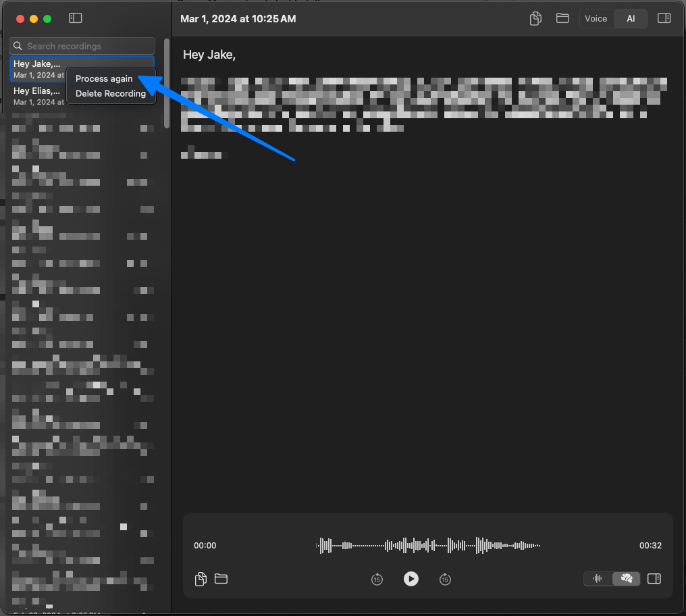The width and height of the screenshot is (686, 616).
Task: Switch to Voice mode in top toolbar
Action: tap(596, 19)
